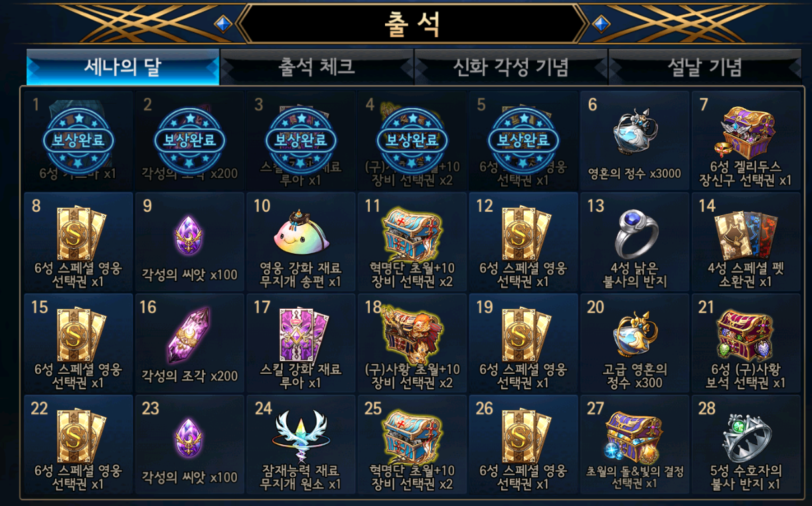Click day 13 낡은 불사의 반지 ring
Screen dimensions: 812x506
tap(634, 242)
